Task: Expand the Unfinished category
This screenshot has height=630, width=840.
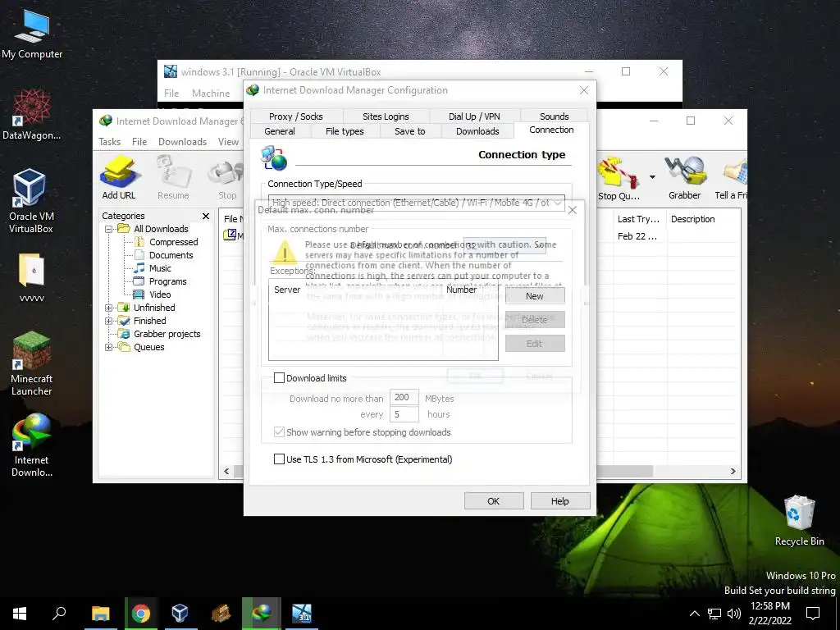Action: click(108, 308)
